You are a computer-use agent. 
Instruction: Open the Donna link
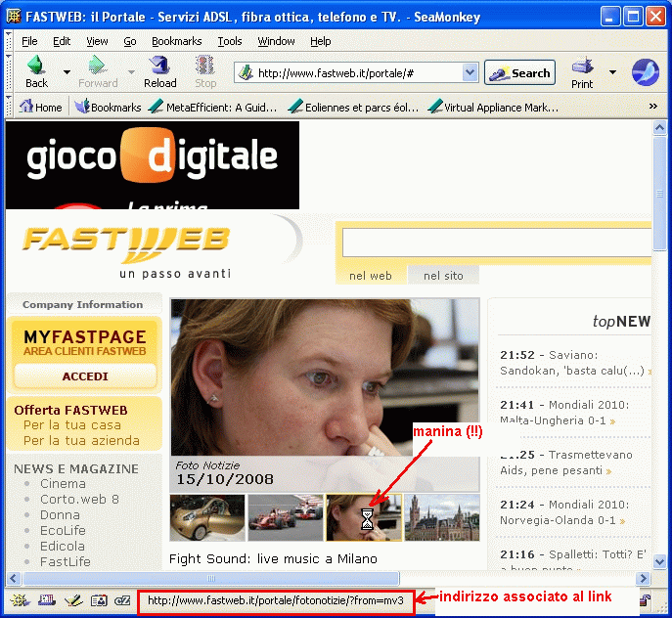click(60, 514)
